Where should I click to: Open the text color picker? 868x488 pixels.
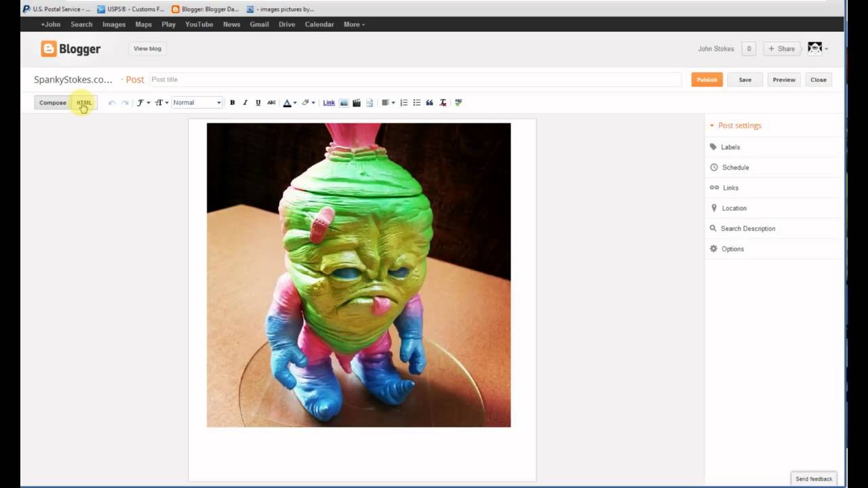point(290,103)
